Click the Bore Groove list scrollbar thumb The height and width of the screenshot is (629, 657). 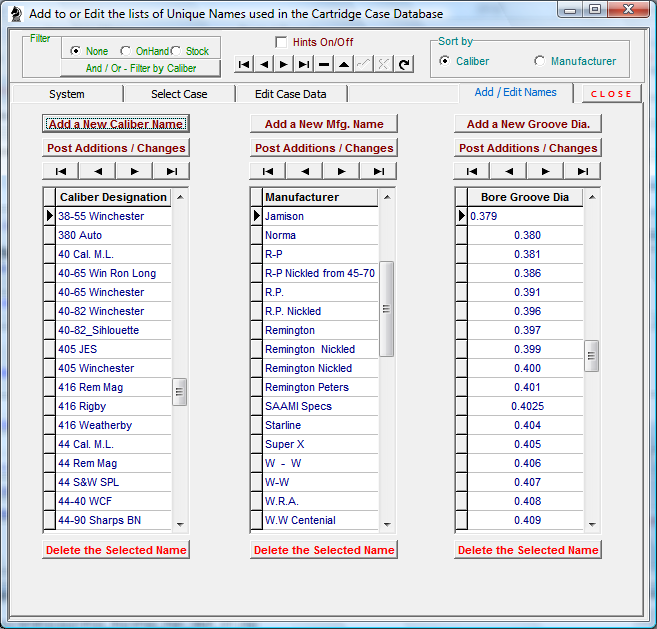(592, 356)
